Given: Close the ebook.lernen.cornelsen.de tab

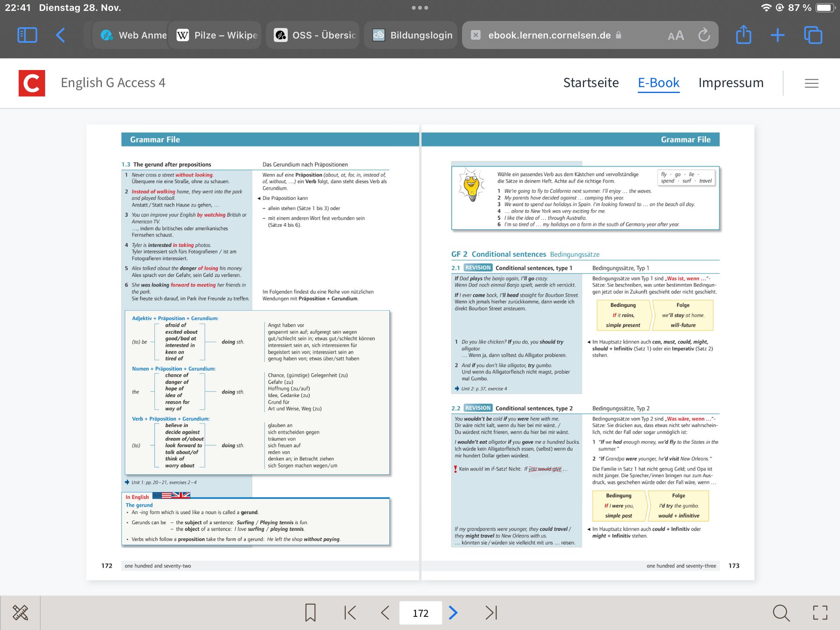Looking at the screenshot, I should [476, 35].
